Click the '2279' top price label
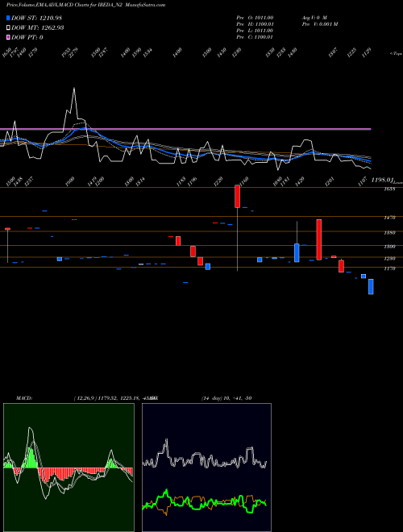This screenshot has width=403, height=532. click(73, 52)
